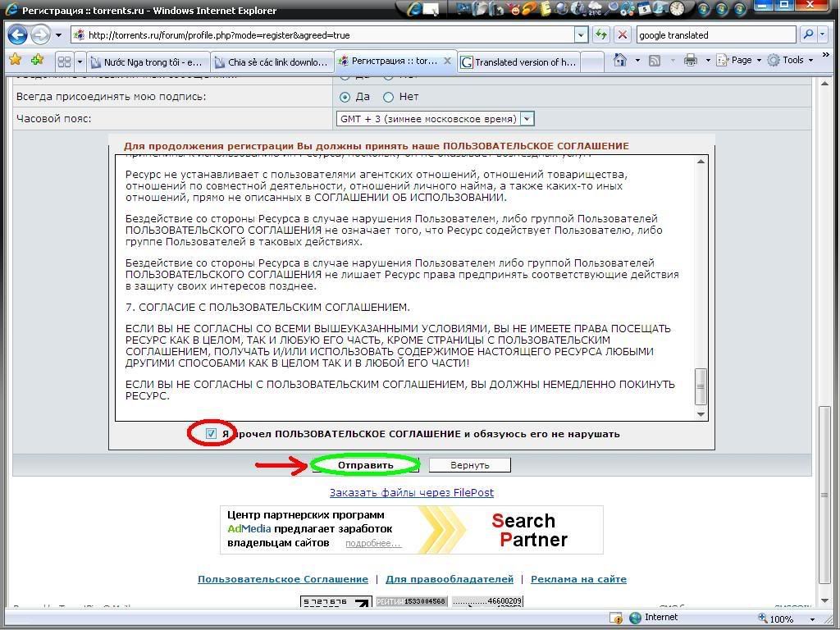Switch to 'Translated version of h...' tab
840x630 pixels.
[518, 62]
